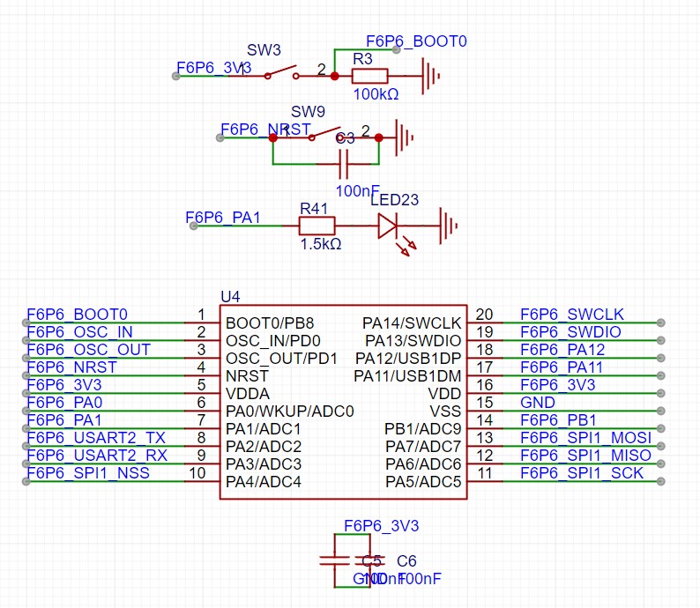Click the F6P6_SWCLK net label
The image size is (700, 608).
(x=571, y=315)
